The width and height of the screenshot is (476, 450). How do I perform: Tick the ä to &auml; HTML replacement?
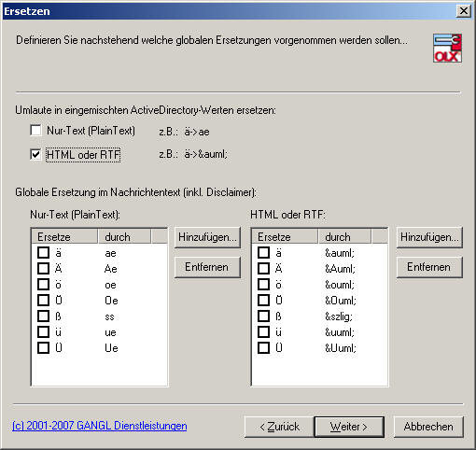[263, 252]
